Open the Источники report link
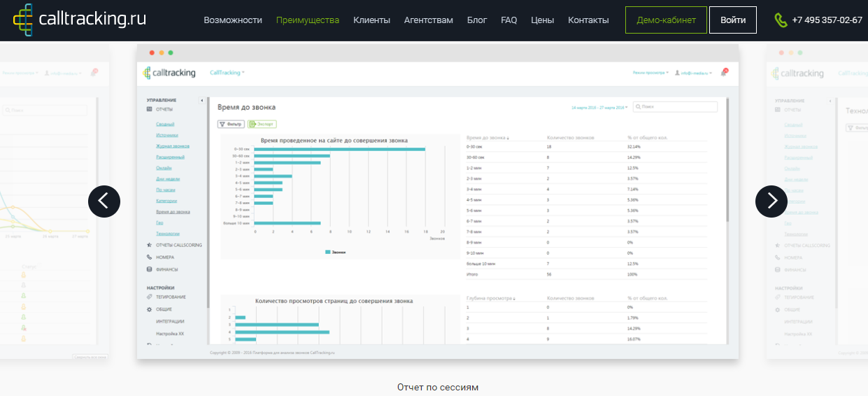The image size is (868, 396). coord(167,135)
